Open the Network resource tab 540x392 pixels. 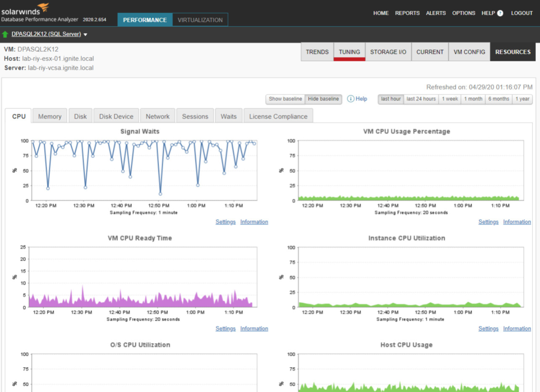pos(157,117)
